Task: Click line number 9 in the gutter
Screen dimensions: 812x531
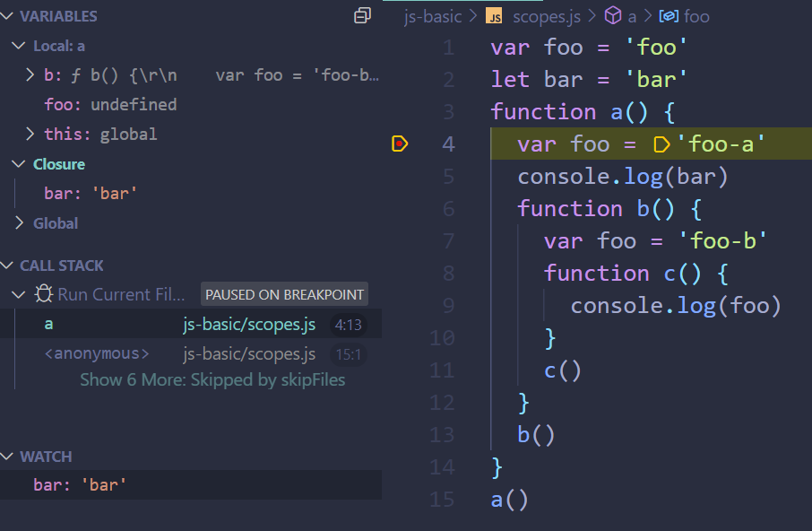Action: (448, 305)
